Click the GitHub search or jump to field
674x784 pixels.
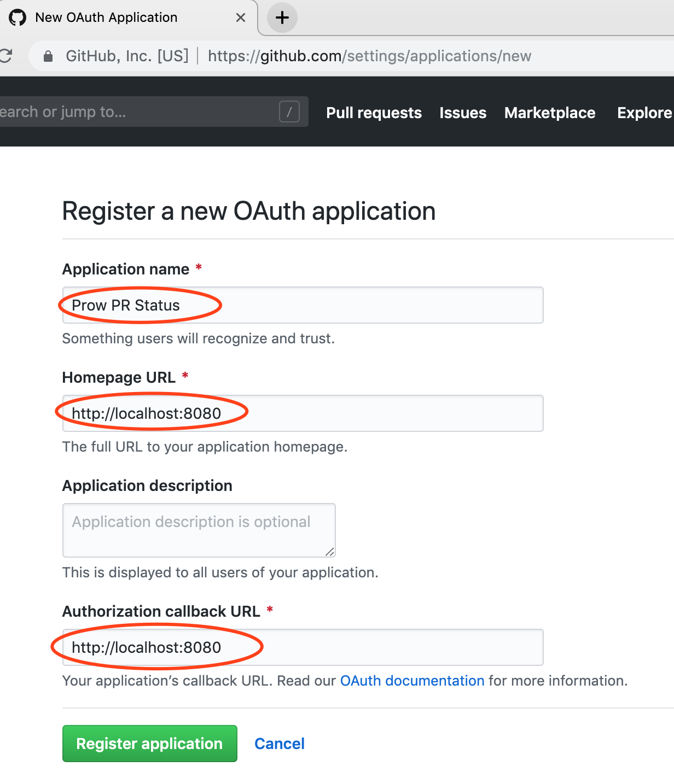pyautogui.click(x=137, y=112)
